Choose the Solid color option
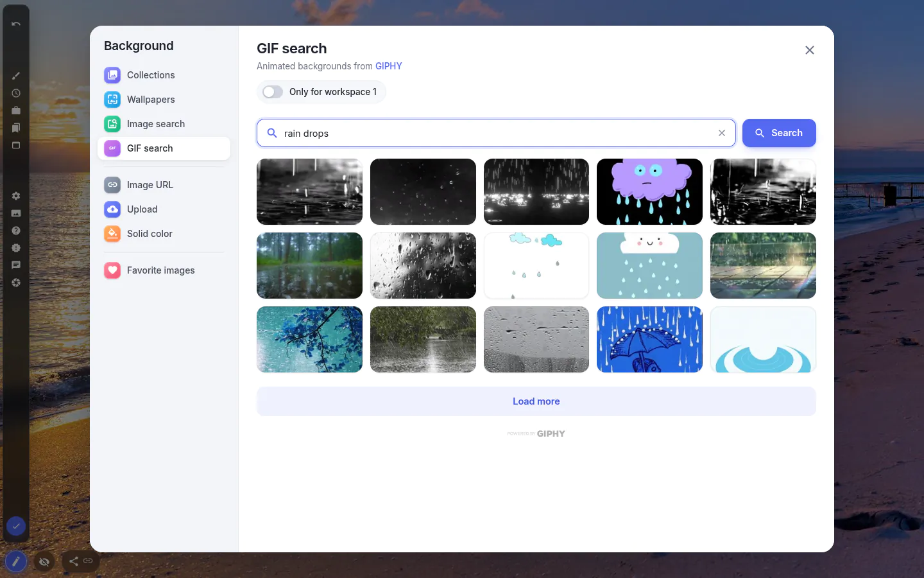The width and height of the screenshot is (924, 578). pyautogui.click(x=164, y=234)
